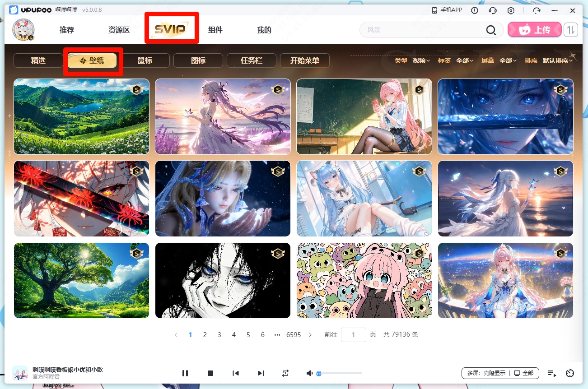Viewport: 588px width, 389px height.
Task: Mute the wallpaper volume speaker icon
Action: click(309, 373)
